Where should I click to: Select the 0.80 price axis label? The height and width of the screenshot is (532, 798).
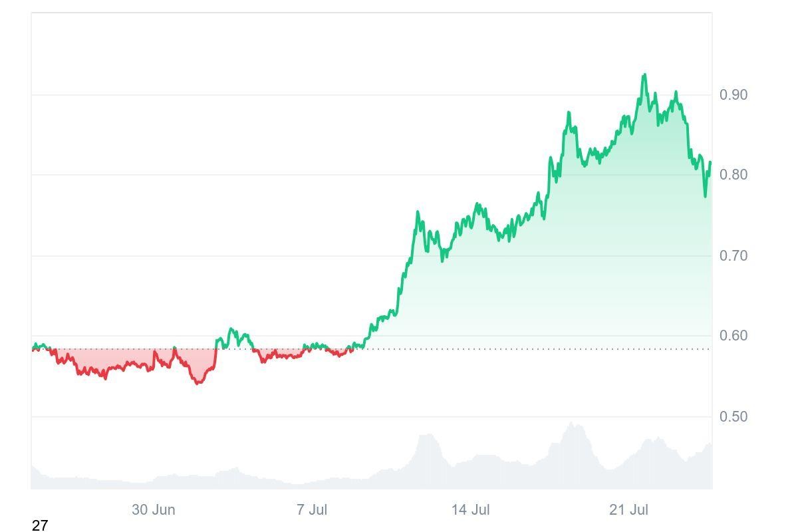coord(733,175)
